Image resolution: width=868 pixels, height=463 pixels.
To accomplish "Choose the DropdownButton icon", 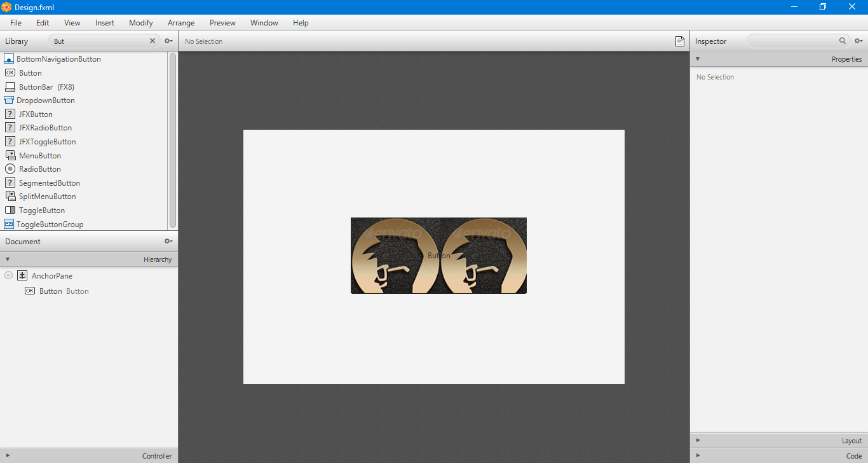I will tap(9, 100).
